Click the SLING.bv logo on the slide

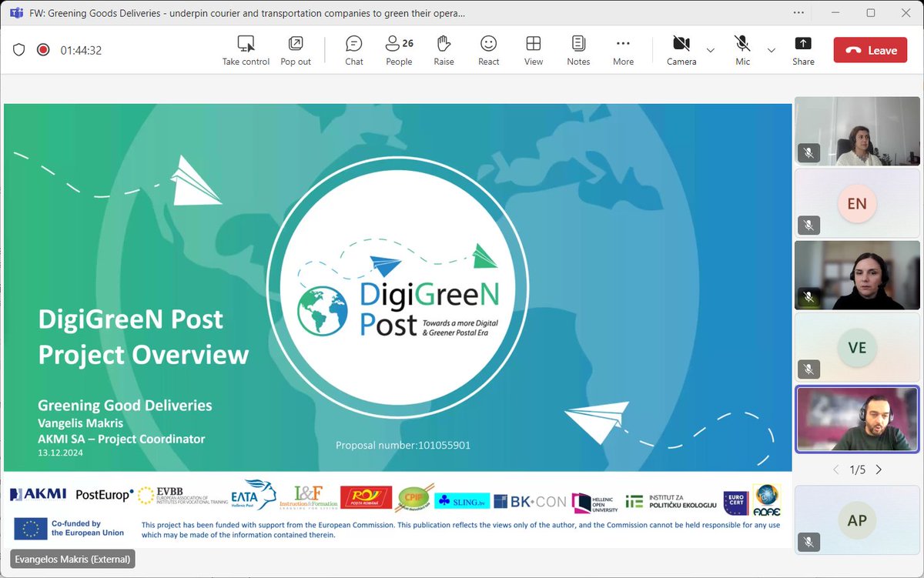point(462,501)
